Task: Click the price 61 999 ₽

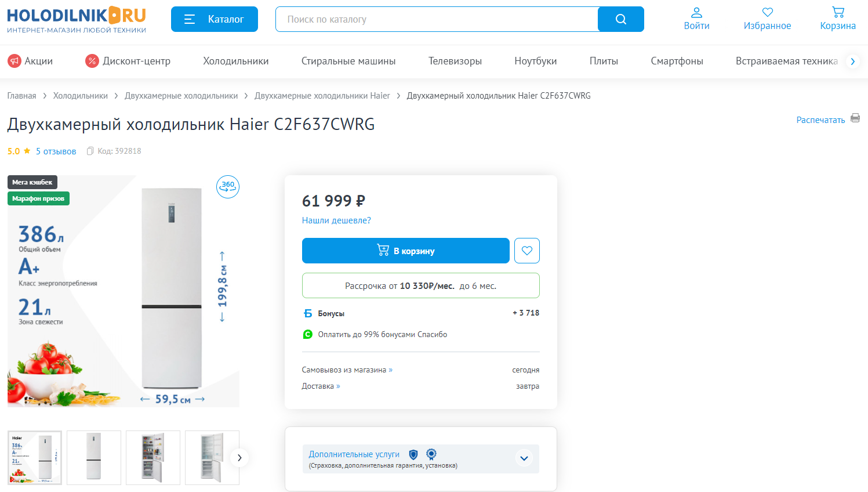Action: click(333, 201)
